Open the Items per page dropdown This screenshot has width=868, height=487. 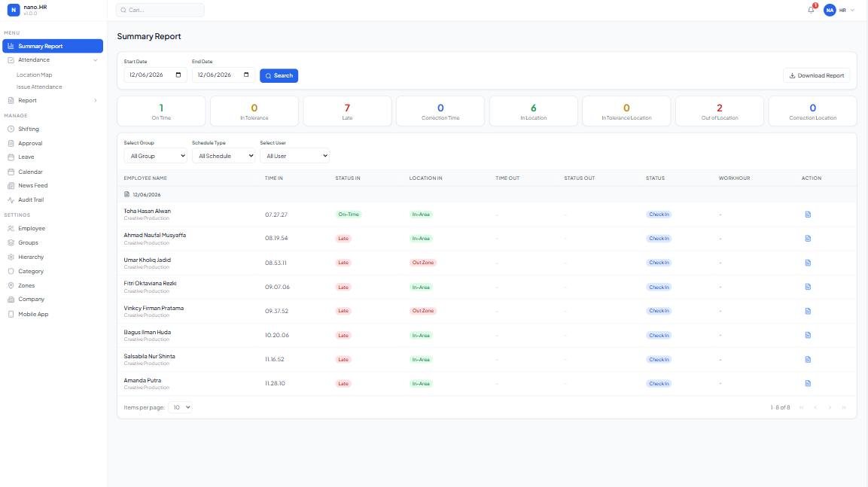180,407
